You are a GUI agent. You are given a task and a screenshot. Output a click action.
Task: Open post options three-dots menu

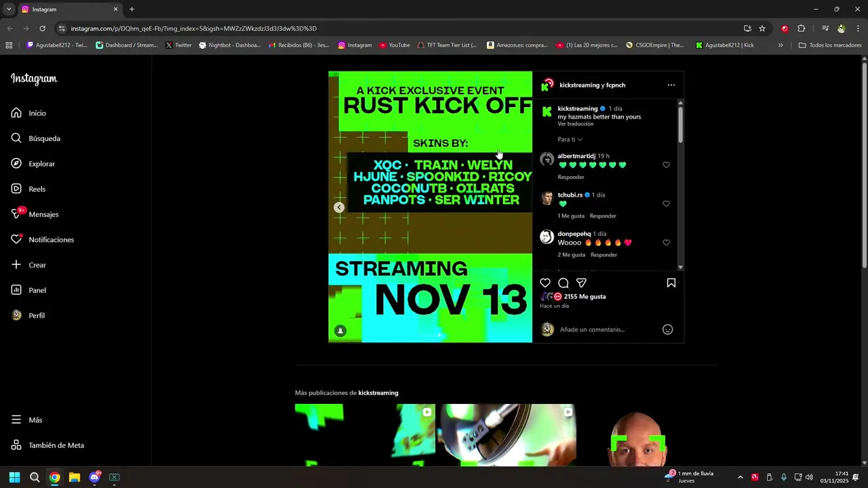(x=671, y=85)
